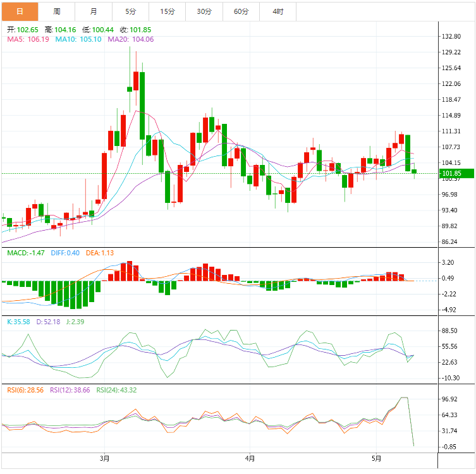Switch to the 4时 timeframe tab
This screenshot has width=476, height=474.
pyautogui.click(x=278, y=11)
